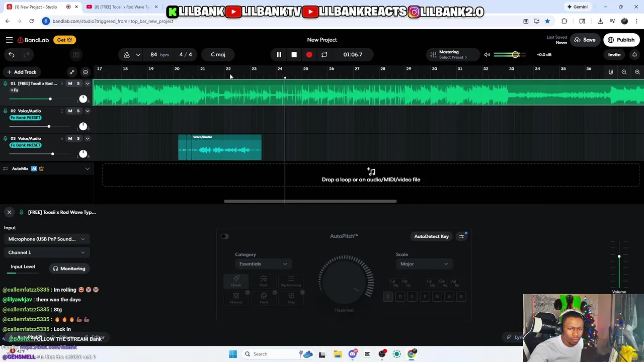Image resolution: width=644 pixels, height=362 pixels.
Task: Save the project
Action: tap(585, 40)
